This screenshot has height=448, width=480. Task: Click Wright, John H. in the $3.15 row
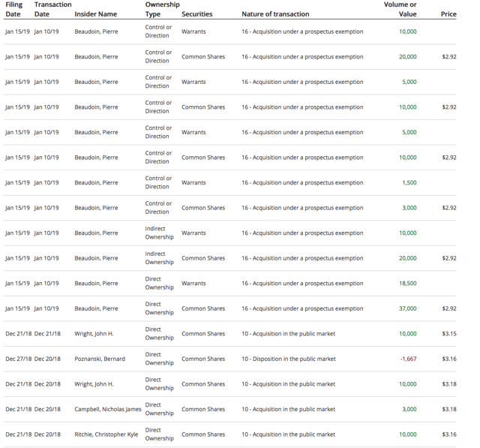pyautogui.click(x=94, y=334)
